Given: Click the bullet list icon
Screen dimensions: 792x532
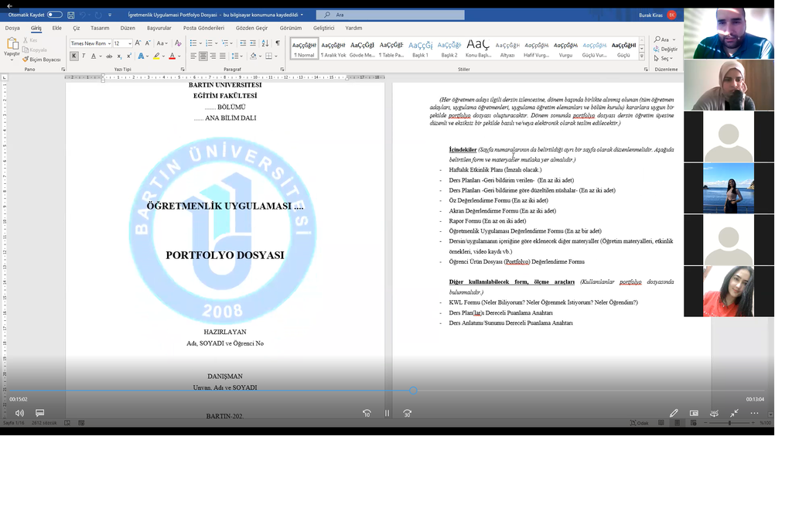Looking at the screenshot, I should coord(193,43).
